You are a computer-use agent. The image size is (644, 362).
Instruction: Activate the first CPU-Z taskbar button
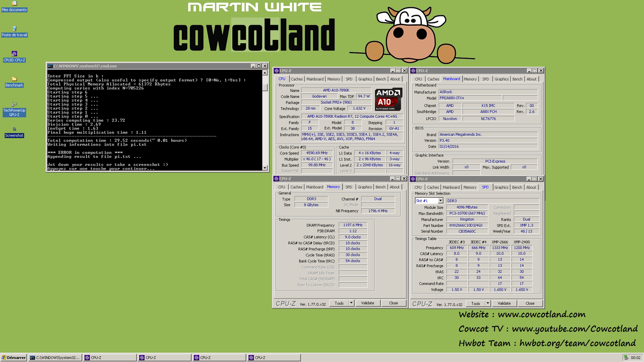pyautogui.click(x=110, y=358)
